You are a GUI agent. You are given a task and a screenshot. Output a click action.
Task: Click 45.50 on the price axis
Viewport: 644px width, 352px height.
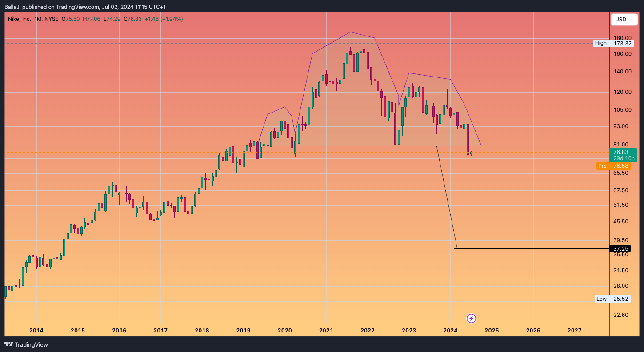click(621, 222)
